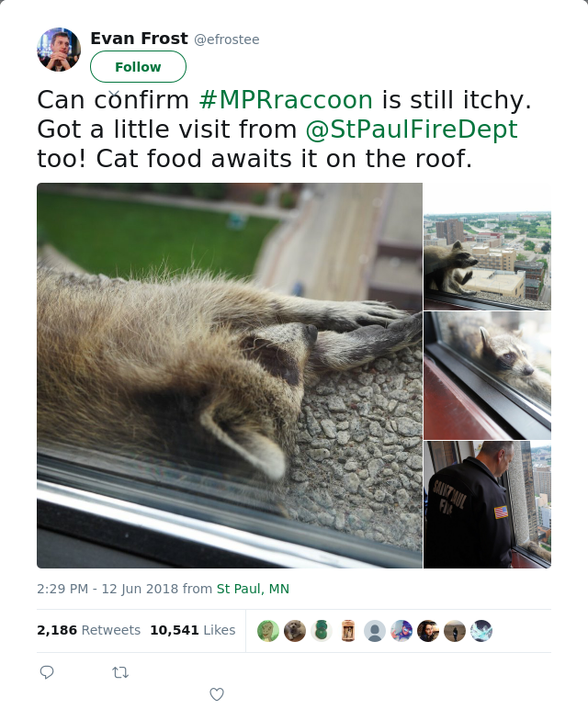The height and width of the screenshot is (709, 588).
Task: Visit the @StPaulFireDept mention
Action: tap(412, 129)
